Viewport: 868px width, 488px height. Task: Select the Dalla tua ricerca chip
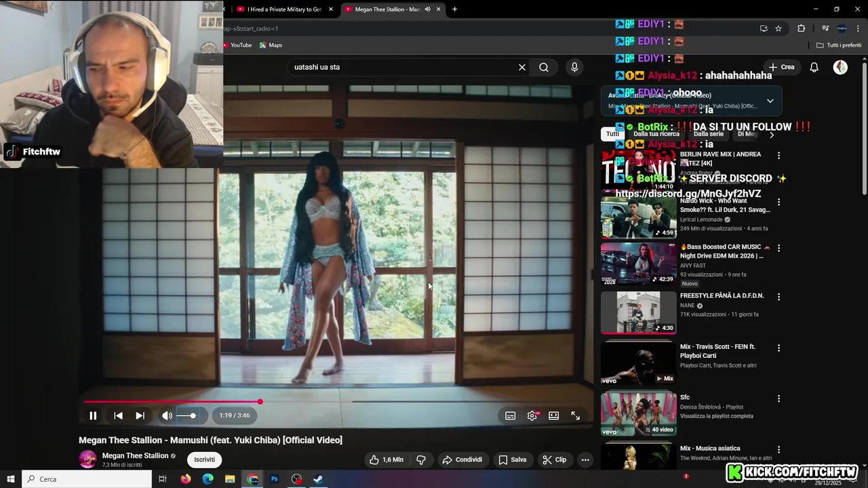click(656, 134)
